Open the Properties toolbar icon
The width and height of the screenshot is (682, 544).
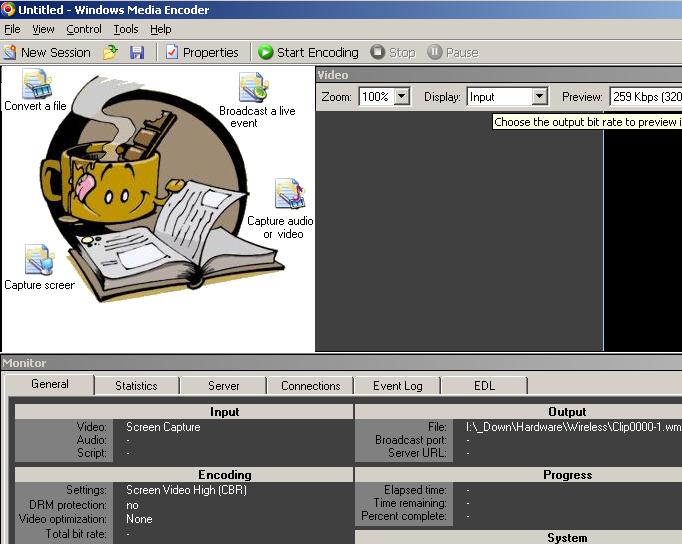[x=172, y=53]
